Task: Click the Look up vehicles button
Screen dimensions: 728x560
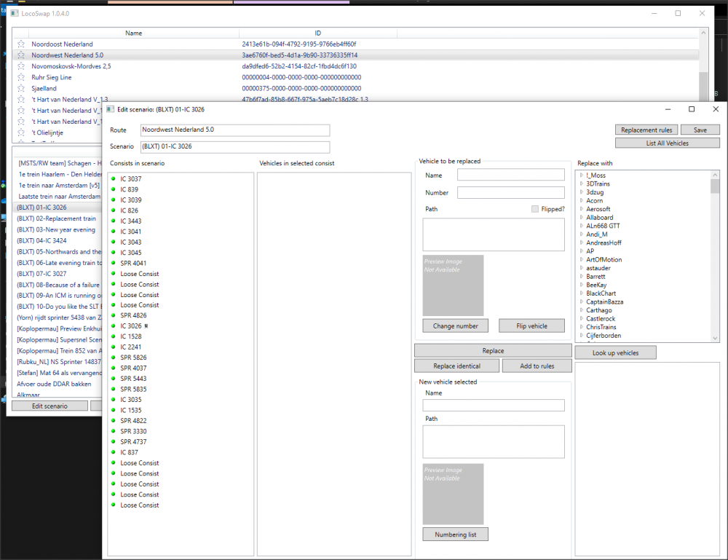Action: click(615, 352)
